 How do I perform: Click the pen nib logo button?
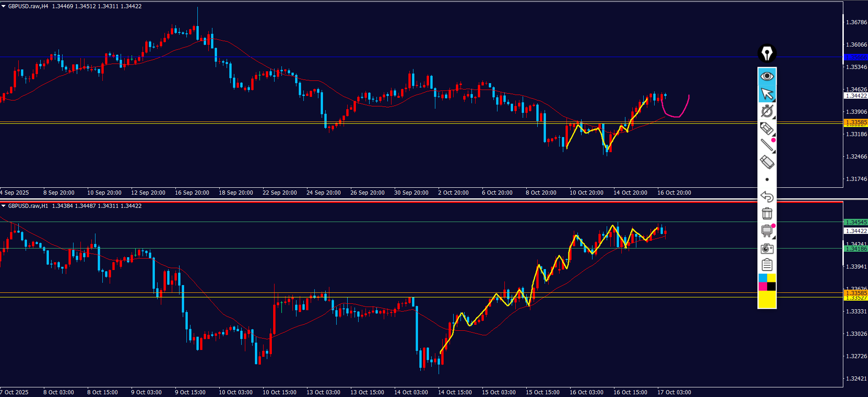click(767, 53)
